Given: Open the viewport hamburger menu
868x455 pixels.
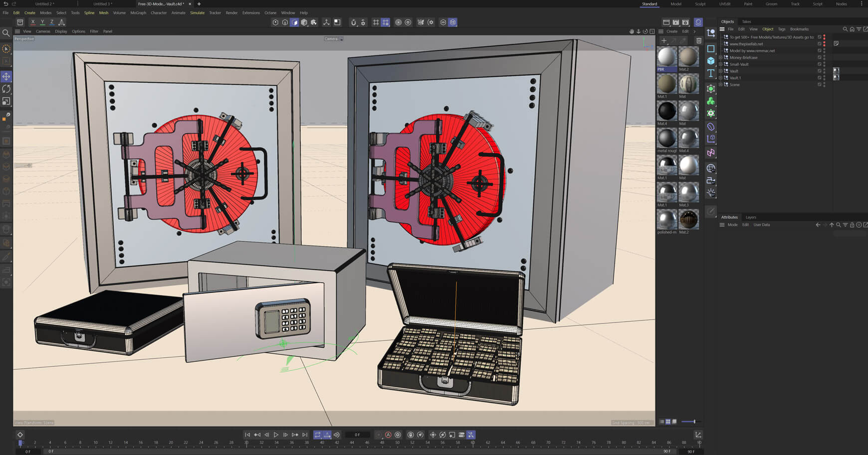Looking at the screenshot, I should click(x=17, y=31).
